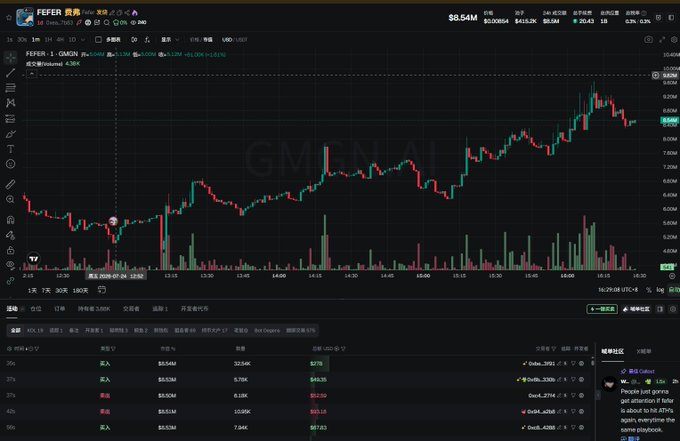680x441 pixels.
Task: Sort trades by time column header
Action: [22, 349]
